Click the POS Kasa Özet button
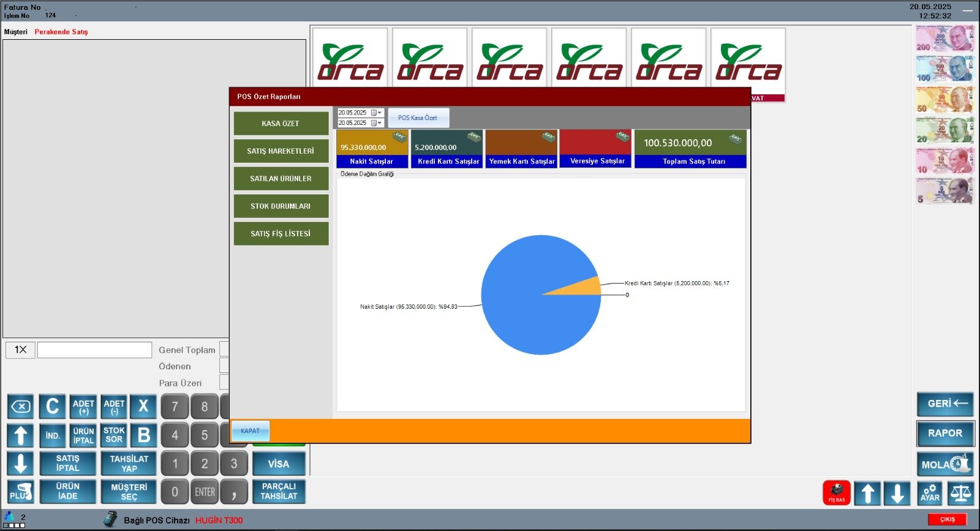Image resolution: width=980 pixels, height=531 pixels. point(418,118)
